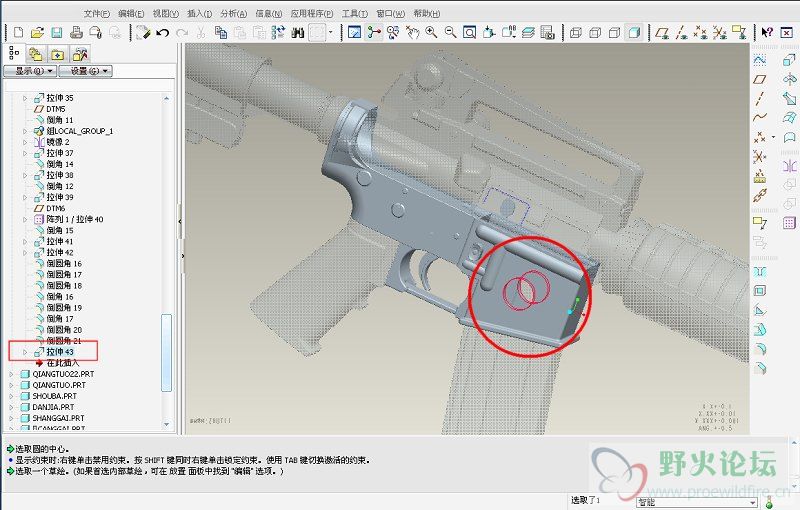Select DANJIA.PRT in the model tree
This screenshot has width=800, height=510.
47,407
